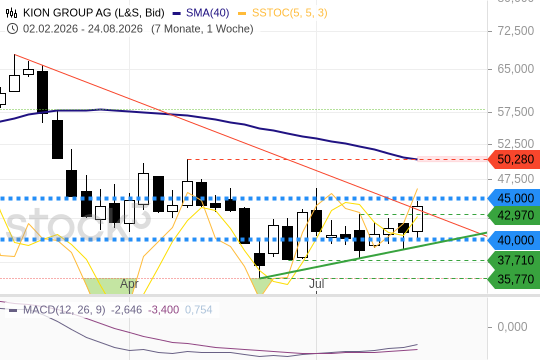Viewport: 540px width, 360px height.
Task: Click the MACD signal value -3,400
Action: pos(163,310)
